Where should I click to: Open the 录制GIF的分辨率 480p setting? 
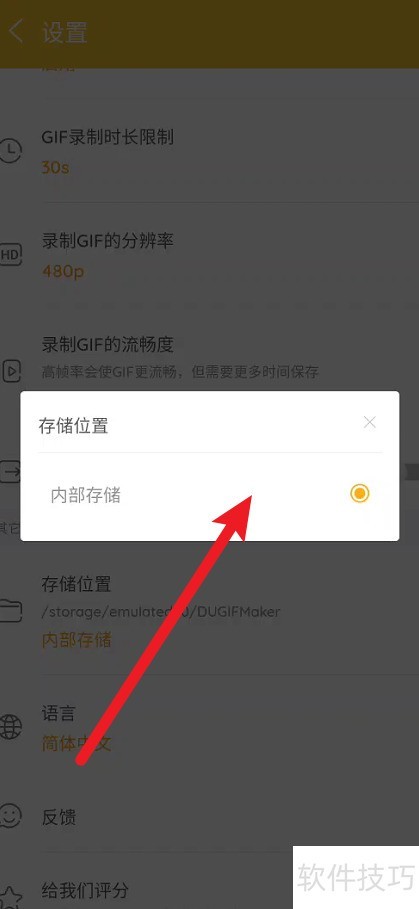[x=209, y=254]
